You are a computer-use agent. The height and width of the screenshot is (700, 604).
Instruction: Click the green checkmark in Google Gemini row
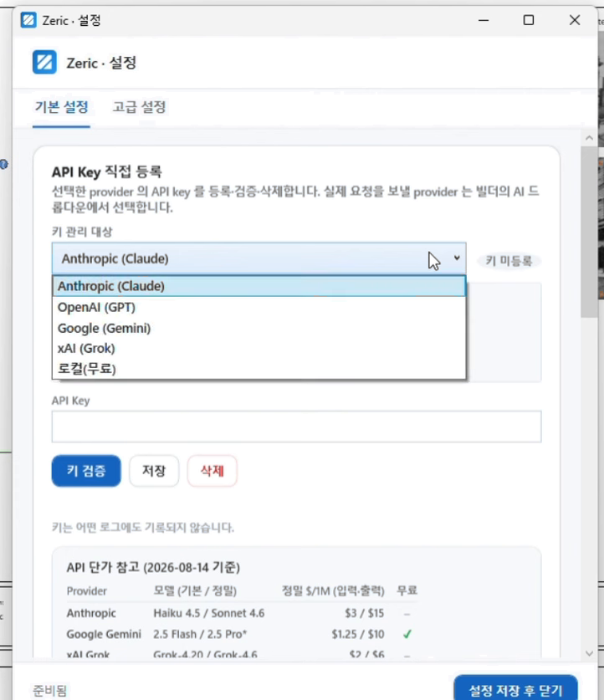407,634
